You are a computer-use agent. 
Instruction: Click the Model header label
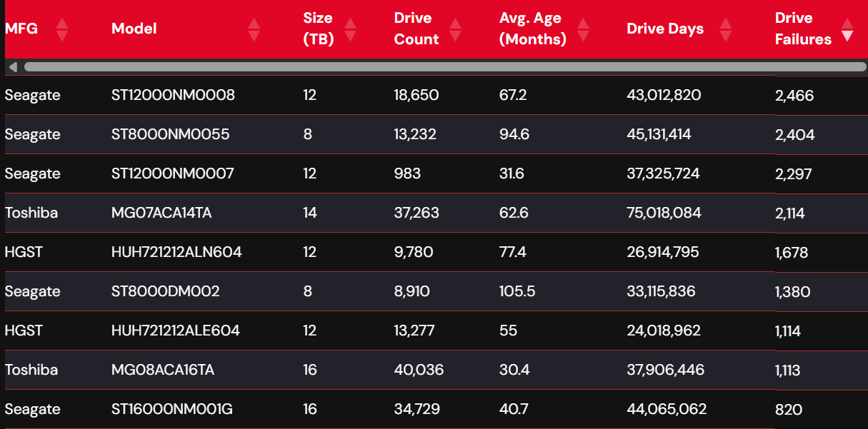(134, 29)
